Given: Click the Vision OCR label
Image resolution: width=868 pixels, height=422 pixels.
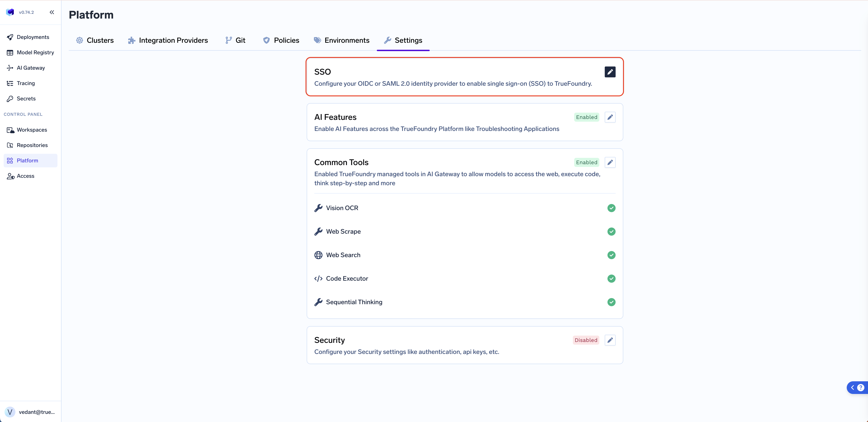Looking at the screenshot, I should pos(342,208).
